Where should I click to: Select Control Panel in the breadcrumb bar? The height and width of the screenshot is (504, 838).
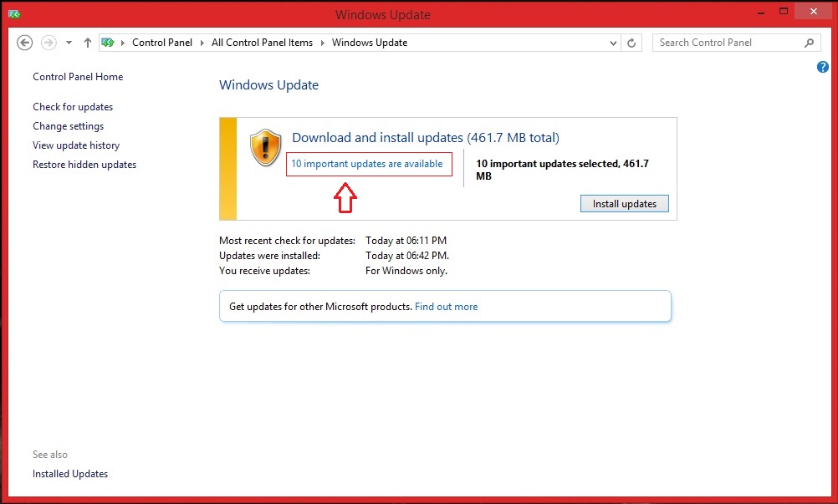[x=162, y=42]
